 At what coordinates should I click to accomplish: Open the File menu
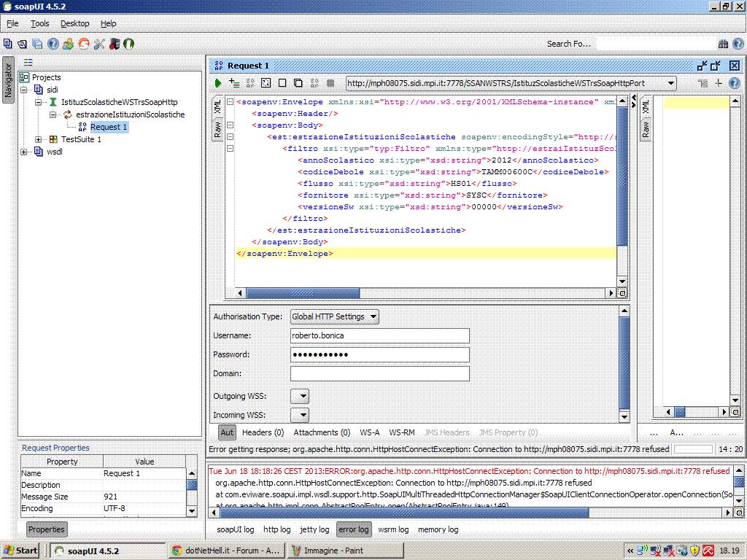pos(12,23)
